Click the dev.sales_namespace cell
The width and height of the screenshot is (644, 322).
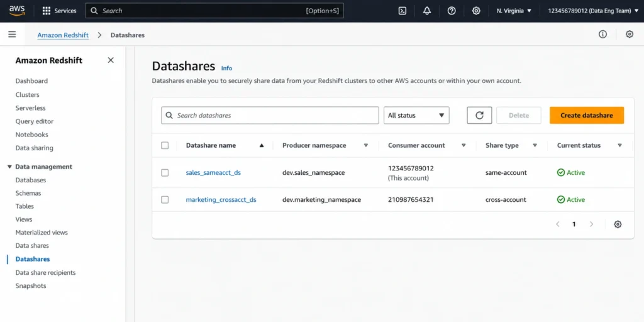[x=313, y=172]
